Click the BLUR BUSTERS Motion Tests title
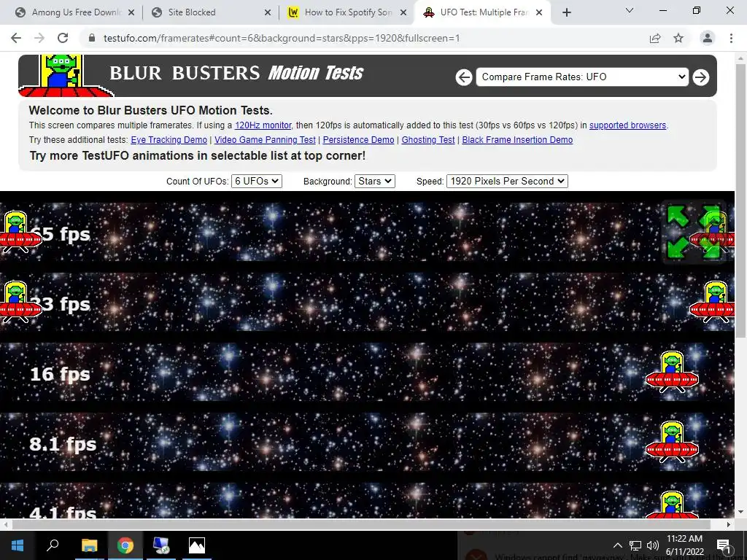The image size is (747, 560). tap(236, 73)
